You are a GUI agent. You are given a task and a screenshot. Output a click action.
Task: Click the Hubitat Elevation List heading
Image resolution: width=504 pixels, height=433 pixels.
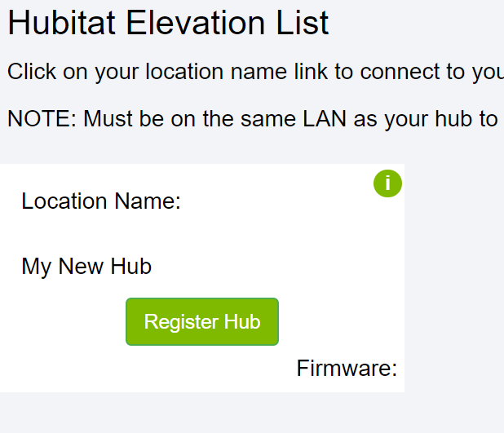(168, 23)
